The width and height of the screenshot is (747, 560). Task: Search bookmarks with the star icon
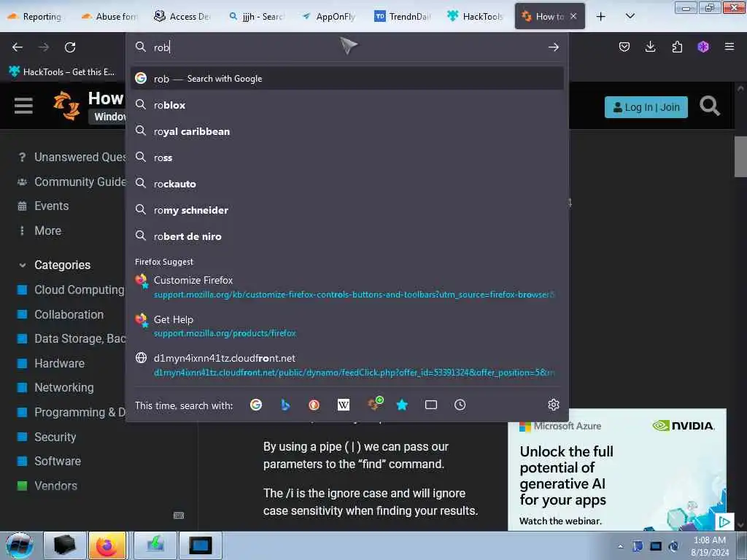point(402,405)
